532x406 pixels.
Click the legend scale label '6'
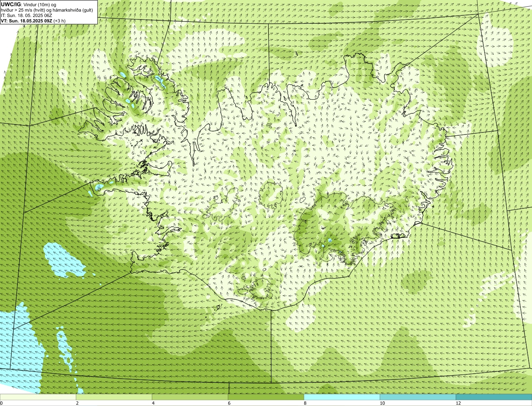[229, 403]
